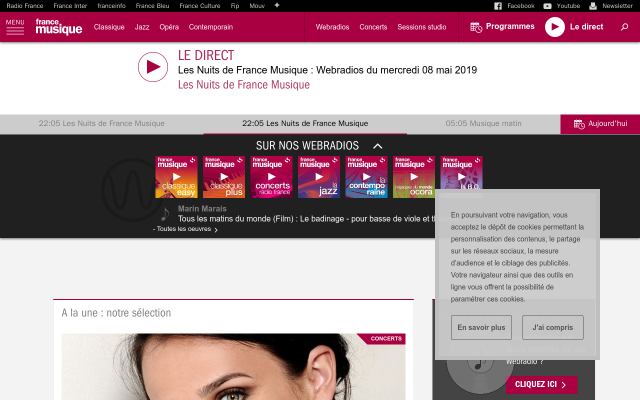Open Youtube icon in top bar
The image size is (640, 400).
pyautogui.click(x=547, y=6)
